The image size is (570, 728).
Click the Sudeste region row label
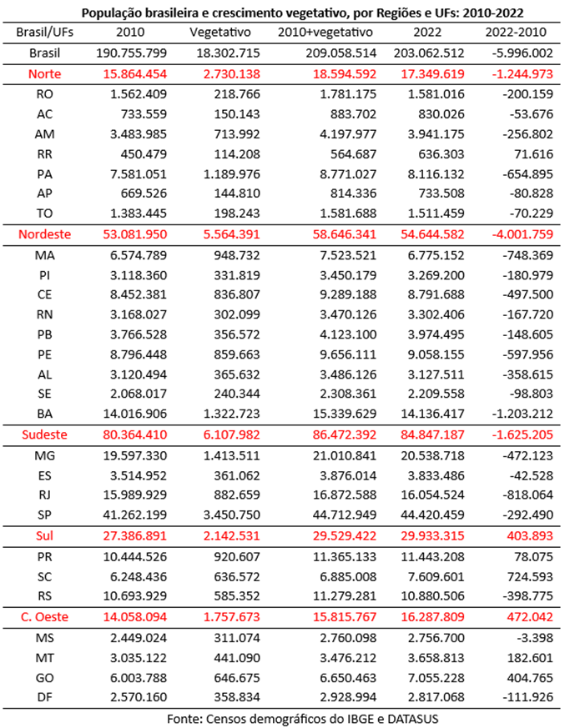[x=44, y=435]
